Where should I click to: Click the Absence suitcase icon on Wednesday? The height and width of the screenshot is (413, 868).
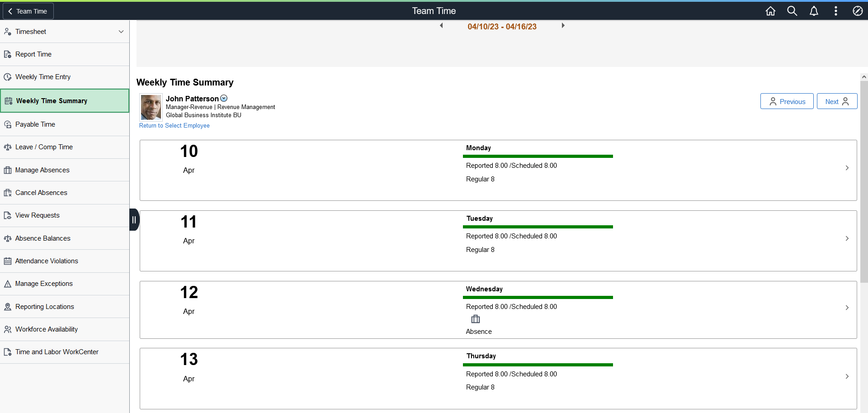pyautogui.click(x=476, y=319)
